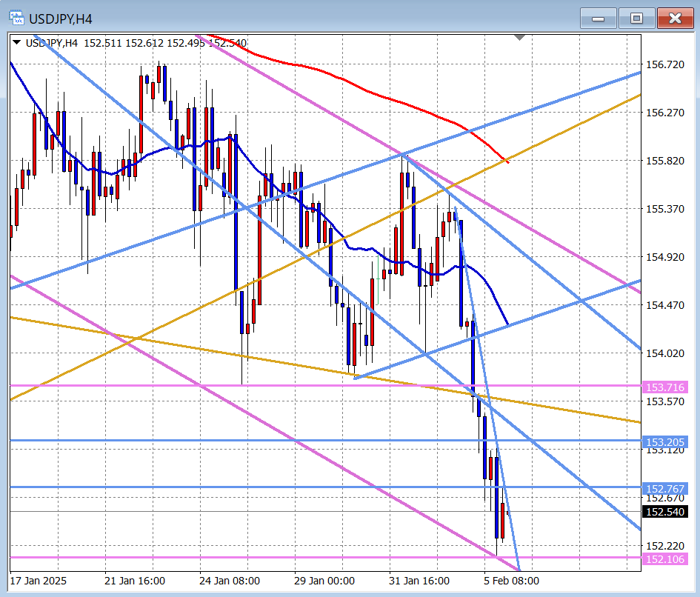Click the black current price label 152.540
Screen dimensions: 700x597
pyautogui.click(x=665, y=512)
